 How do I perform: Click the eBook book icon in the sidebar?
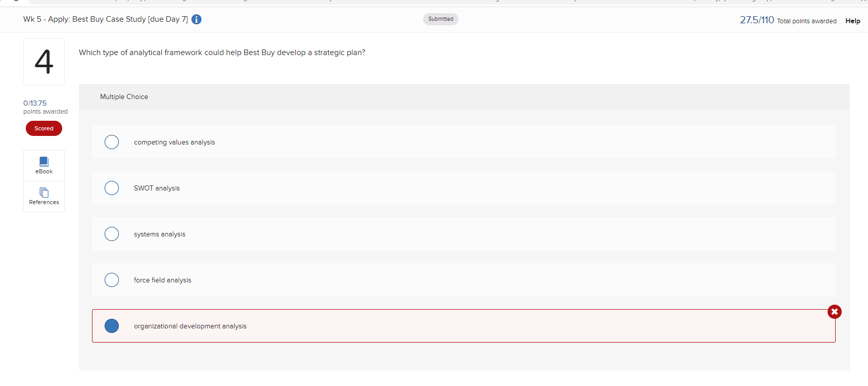43,161
